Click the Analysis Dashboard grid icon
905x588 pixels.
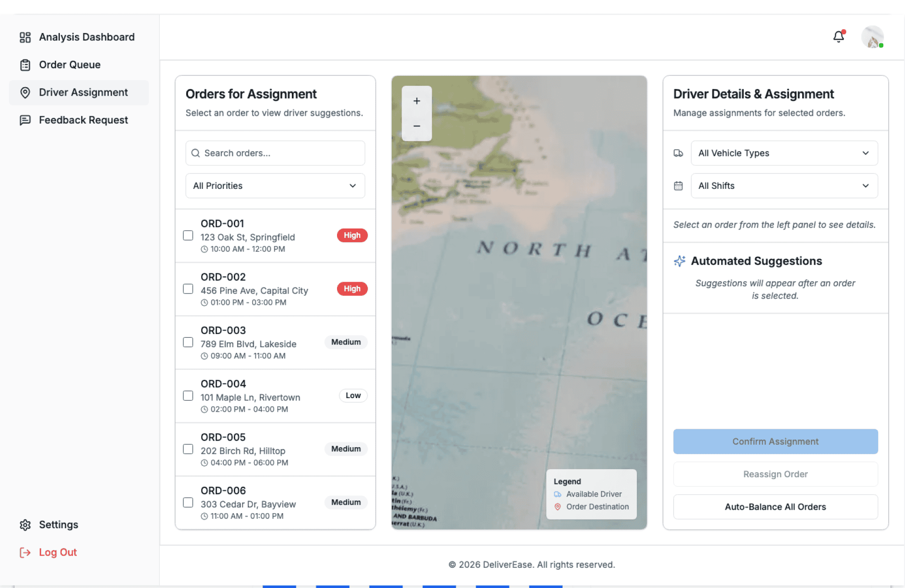pyautogui.click(x=25, y=37)
